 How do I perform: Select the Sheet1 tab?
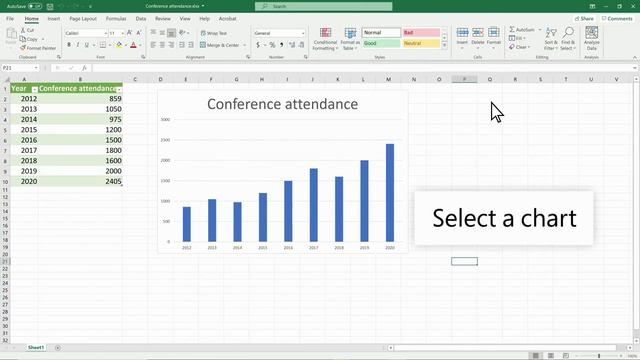[x=36, y=347]
